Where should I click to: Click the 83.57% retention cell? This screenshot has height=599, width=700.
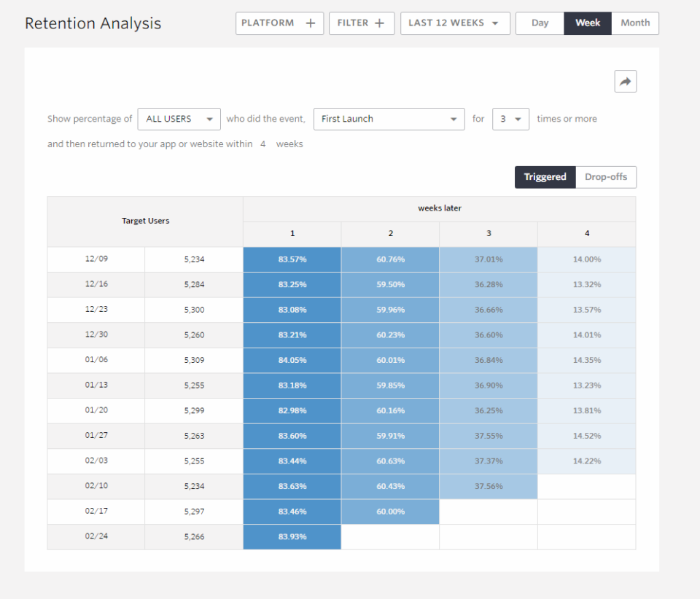pyautogui.click(x=292, y=259)
